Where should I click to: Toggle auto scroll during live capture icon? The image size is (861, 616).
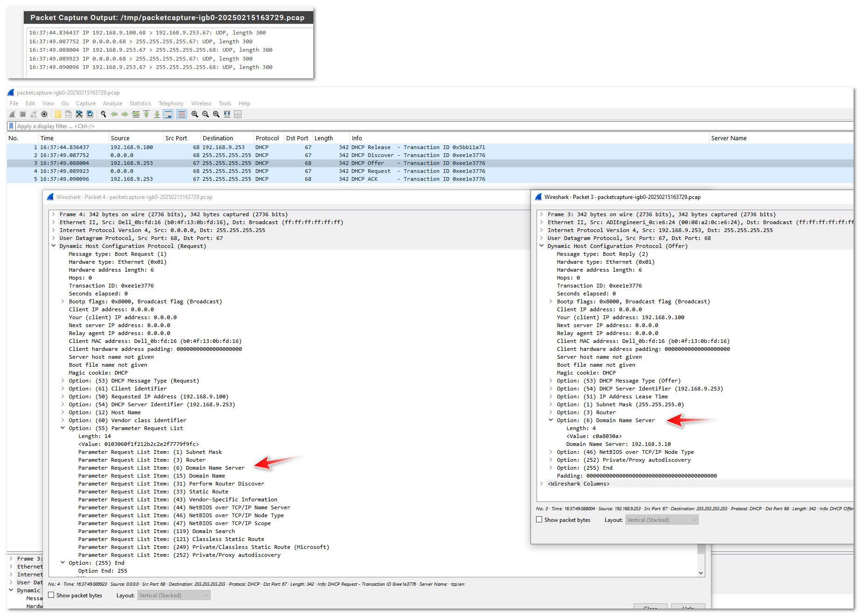pyautogui.click(x=168, y=114)
